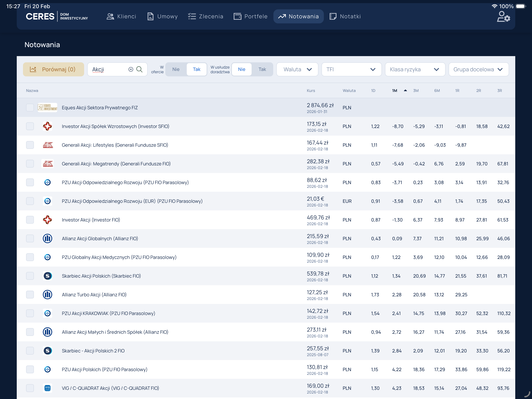
Task: Sort by the Nazwa column header
Action: [32, 91]
